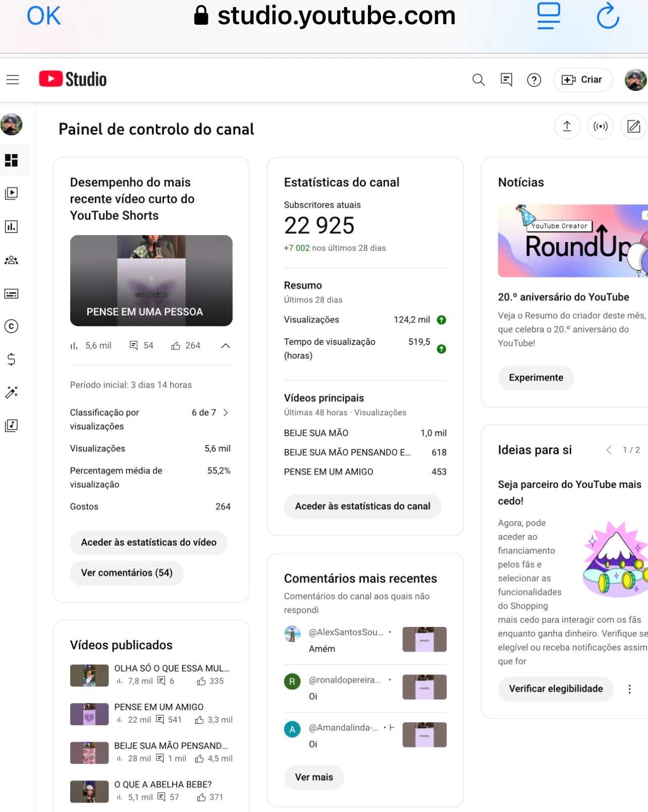Open the RoundUp news banner image

coord(573,241)
